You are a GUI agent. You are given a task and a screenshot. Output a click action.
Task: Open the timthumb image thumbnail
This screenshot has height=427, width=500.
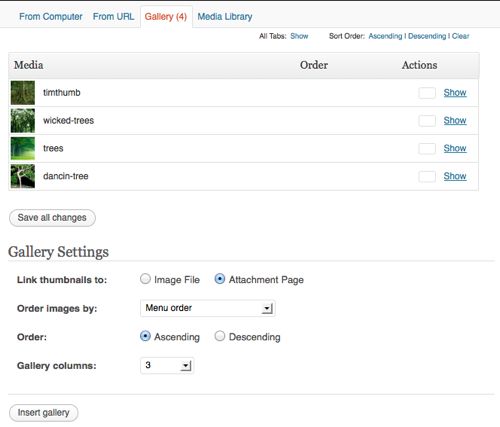23,93
